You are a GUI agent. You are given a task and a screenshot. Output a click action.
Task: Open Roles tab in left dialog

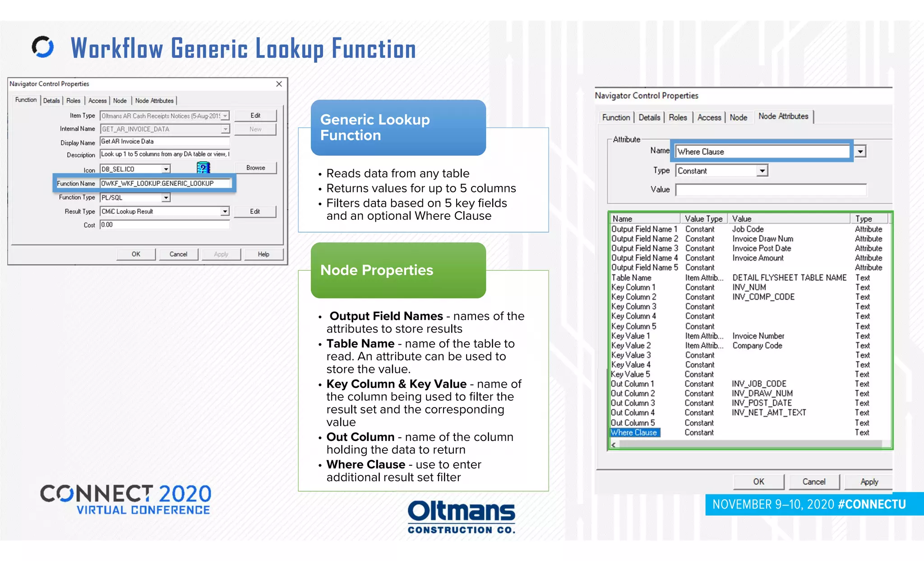(74, 101)
